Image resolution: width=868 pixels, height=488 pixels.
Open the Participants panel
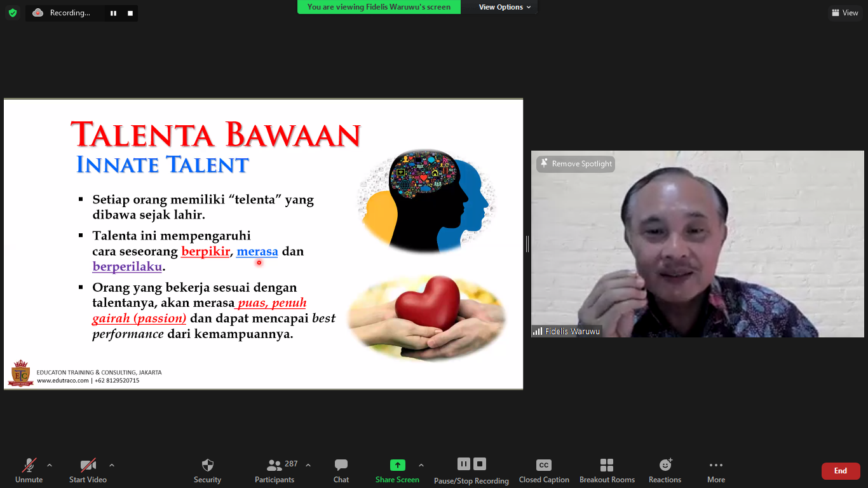pos(275,465)
